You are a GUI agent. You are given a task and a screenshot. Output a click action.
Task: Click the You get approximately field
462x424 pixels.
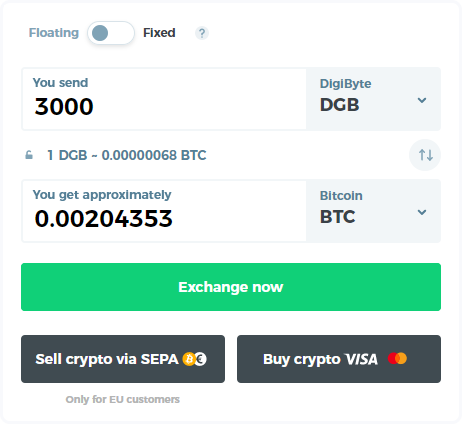pos(164,211)
